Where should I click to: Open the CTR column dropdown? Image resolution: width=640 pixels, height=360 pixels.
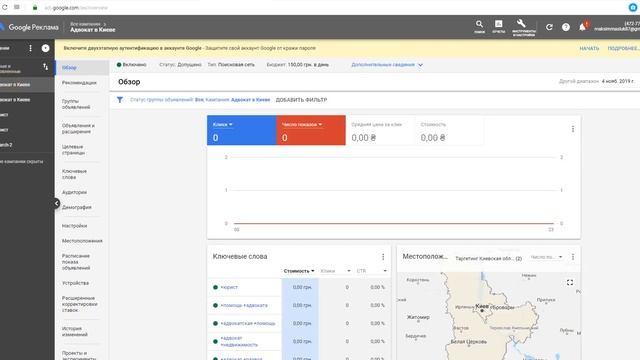[371, 271]
